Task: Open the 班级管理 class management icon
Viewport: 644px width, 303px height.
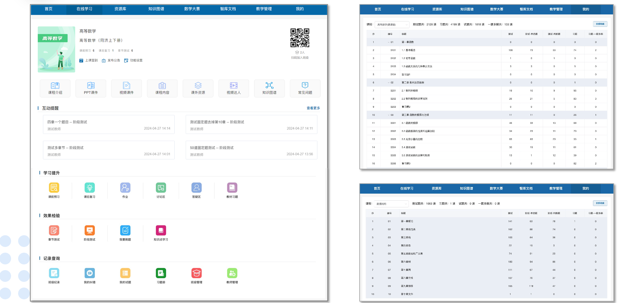Action: click(x=196, y=273)
